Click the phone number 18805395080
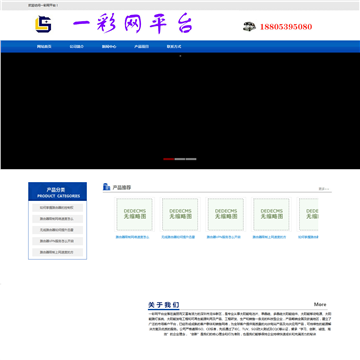 [x=286, y=27]
